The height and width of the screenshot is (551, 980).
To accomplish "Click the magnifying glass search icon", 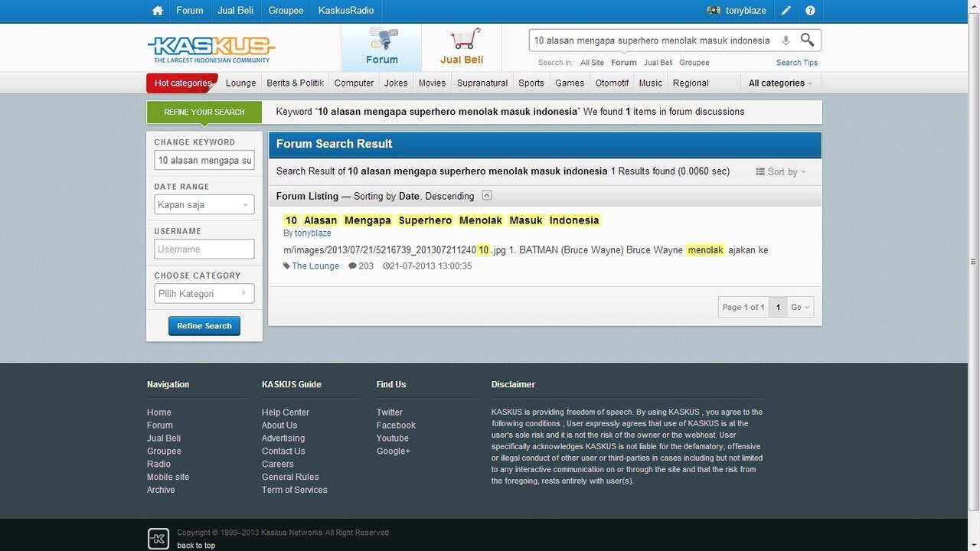I will point(807,40).
